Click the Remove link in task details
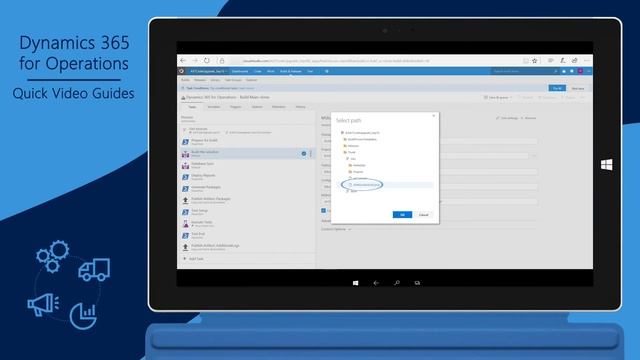The image size is (640, 360). (x=529, y=118)
